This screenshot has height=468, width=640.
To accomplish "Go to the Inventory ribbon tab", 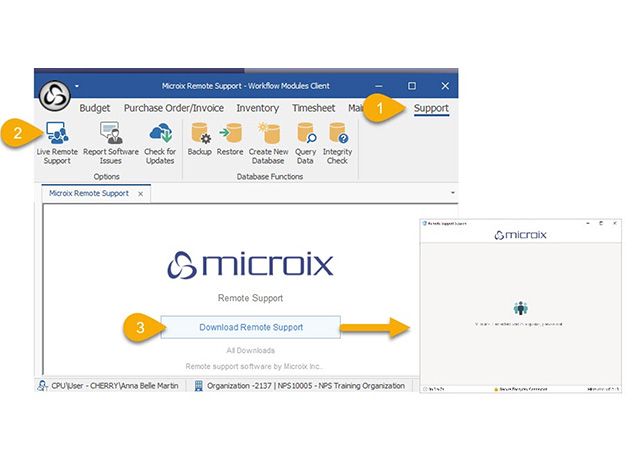I will tap(258, 108).
